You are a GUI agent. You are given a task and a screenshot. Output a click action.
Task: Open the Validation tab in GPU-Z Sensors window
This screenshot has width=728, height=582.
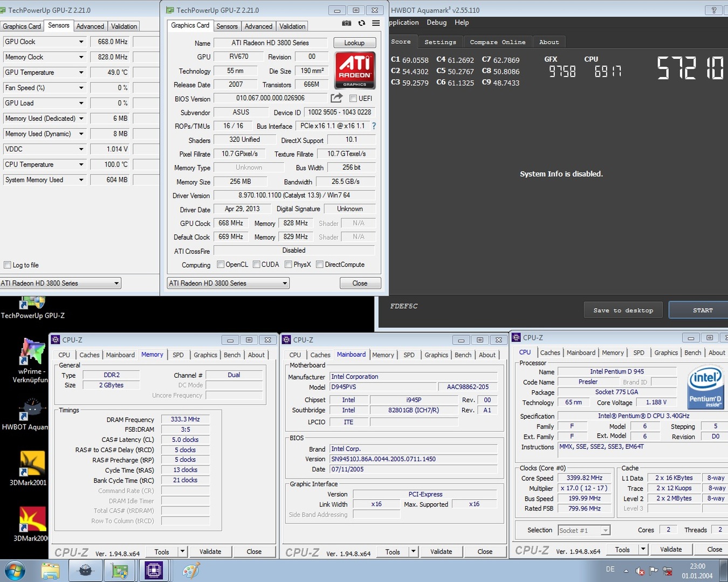coord(124,26)
